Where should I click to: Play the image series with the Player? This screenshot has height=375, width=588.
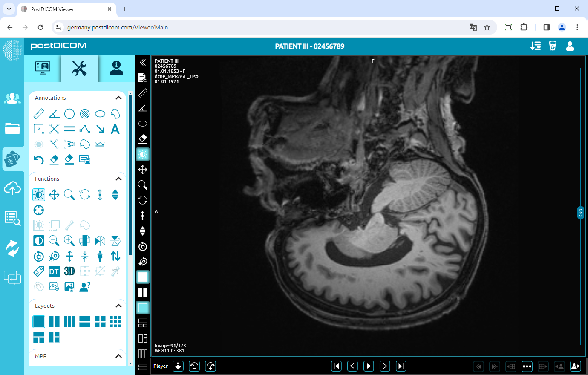368,366
